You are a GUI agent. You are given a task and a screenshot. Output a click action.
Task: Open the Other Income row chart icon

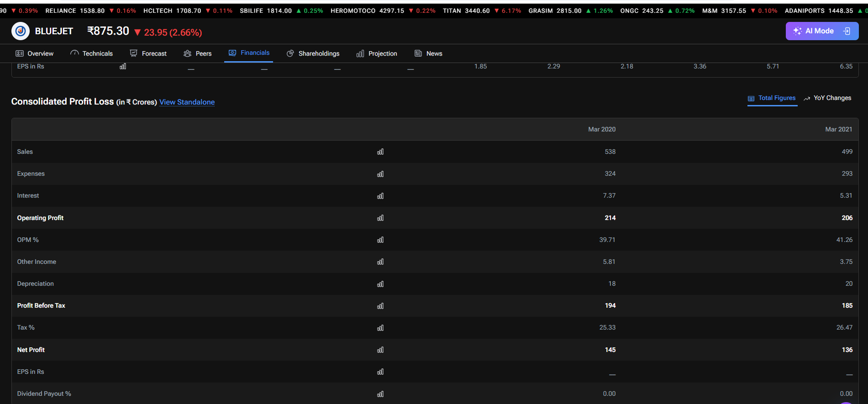pos(380,262)
